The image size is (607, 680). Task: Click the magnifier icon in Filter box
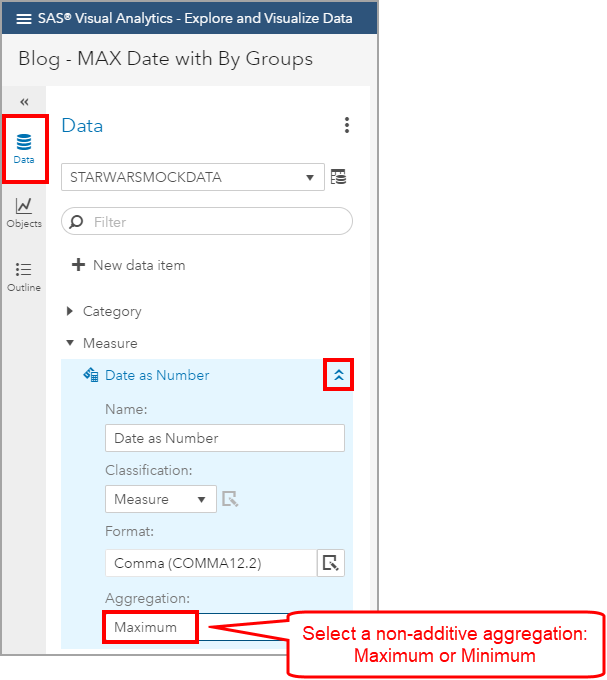(77, 222)
